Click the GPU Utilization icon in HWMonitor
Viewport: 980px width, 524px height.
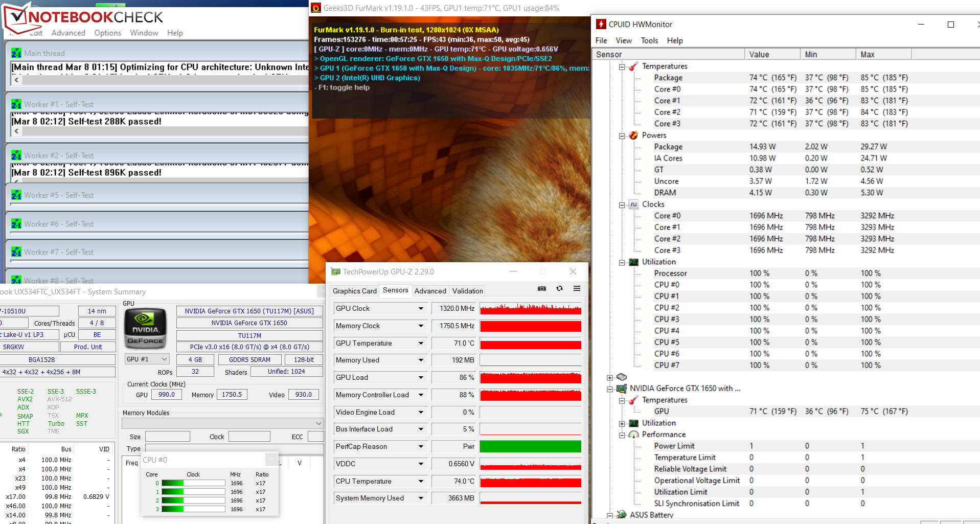(x=633, y=423)
